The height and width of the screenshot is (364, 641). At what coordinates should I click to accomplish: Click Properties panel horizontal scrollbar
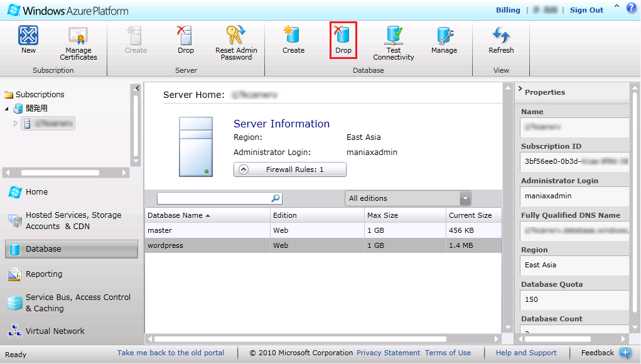pyautogui.click(x=572, y=339)
